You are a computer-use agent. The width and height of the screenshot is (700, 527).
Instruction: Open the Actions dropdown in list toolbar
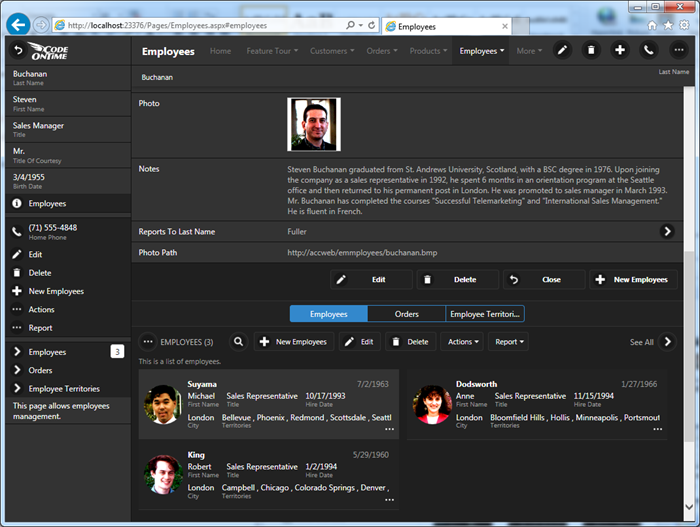[461, 342]
